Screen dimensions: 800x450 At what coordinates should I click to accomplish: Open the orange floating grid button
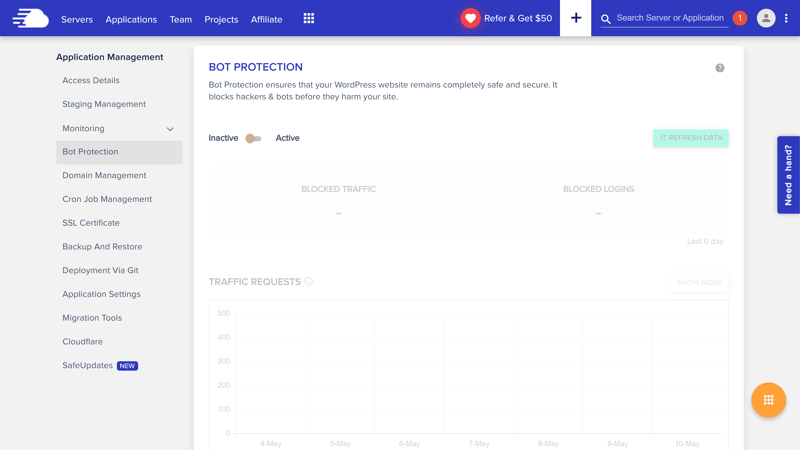point(768,400)
